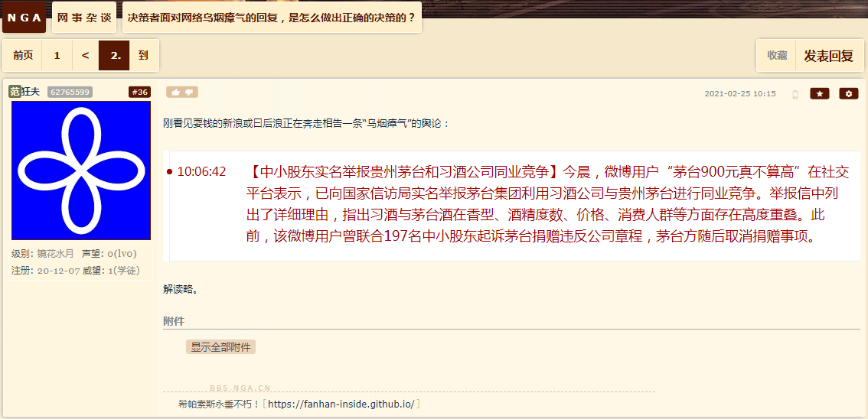Click the thumbs-up icon on post #36
This screenshot has height=419, width=868.
tap(175, 93)
